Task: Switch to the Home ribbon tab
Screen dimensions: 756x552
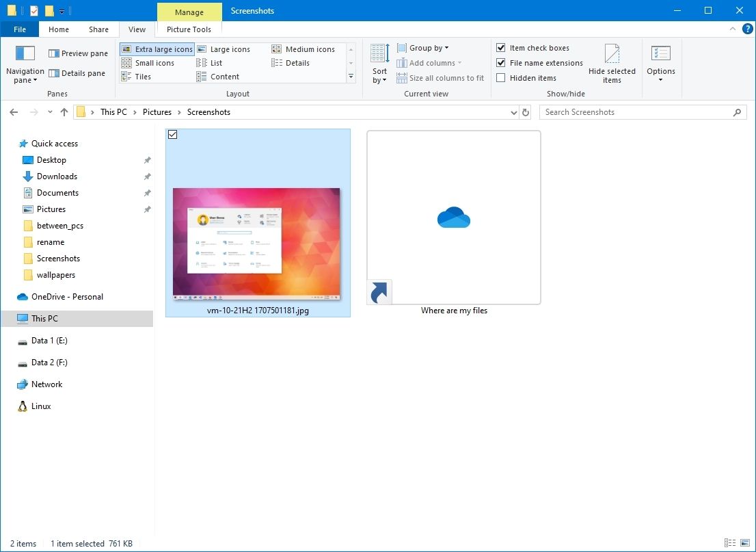Action: [58, 29]
